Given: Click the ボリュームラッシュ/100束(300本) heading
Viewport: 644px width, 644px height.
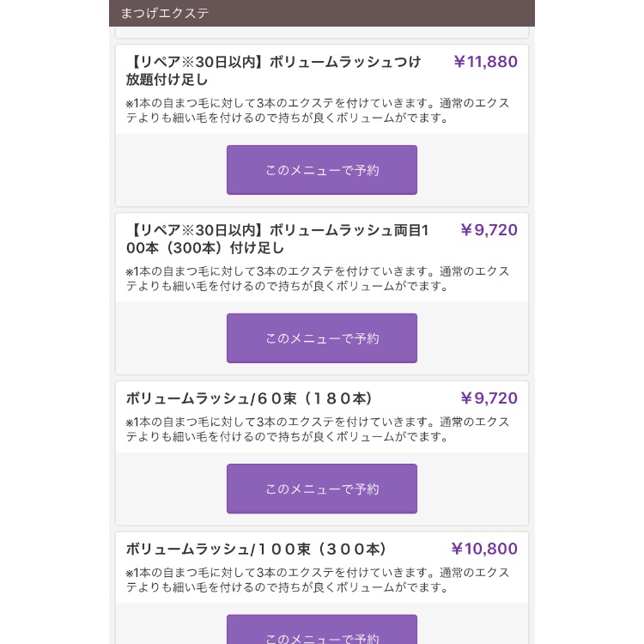Looking at the screenshot, I should pos(258,550).
